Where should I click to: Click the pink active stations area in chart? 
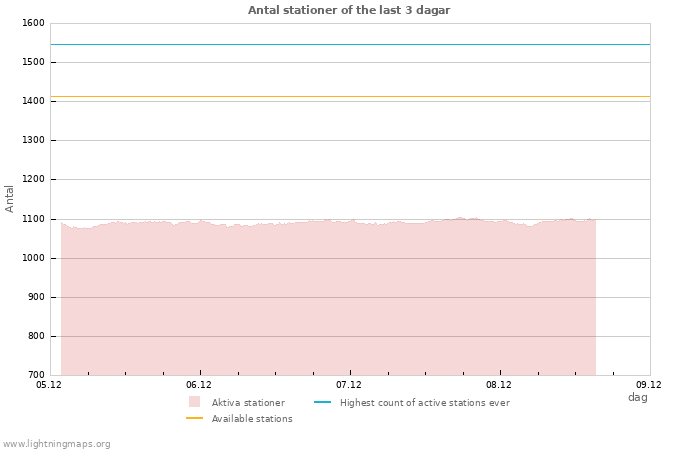[x=328, y=300]
